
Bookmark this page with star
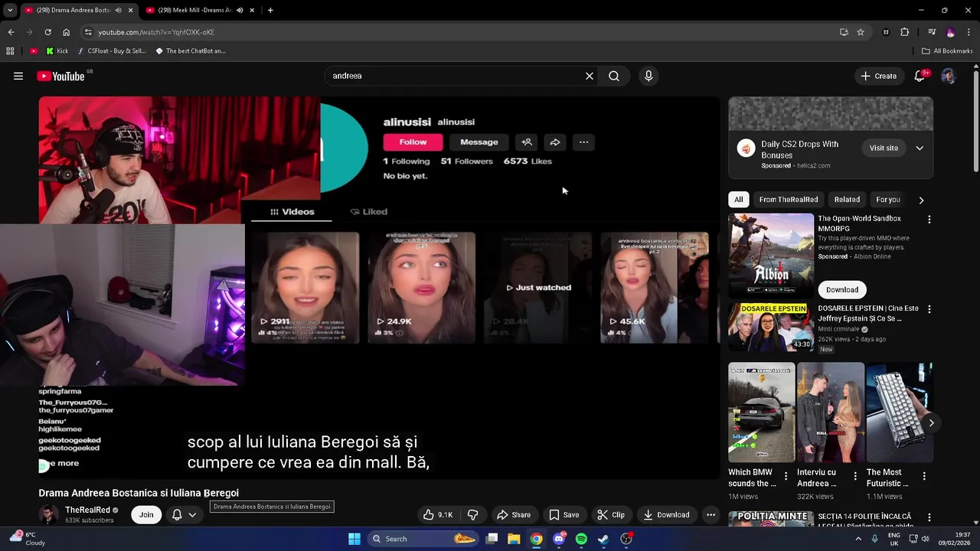(861, 32)
